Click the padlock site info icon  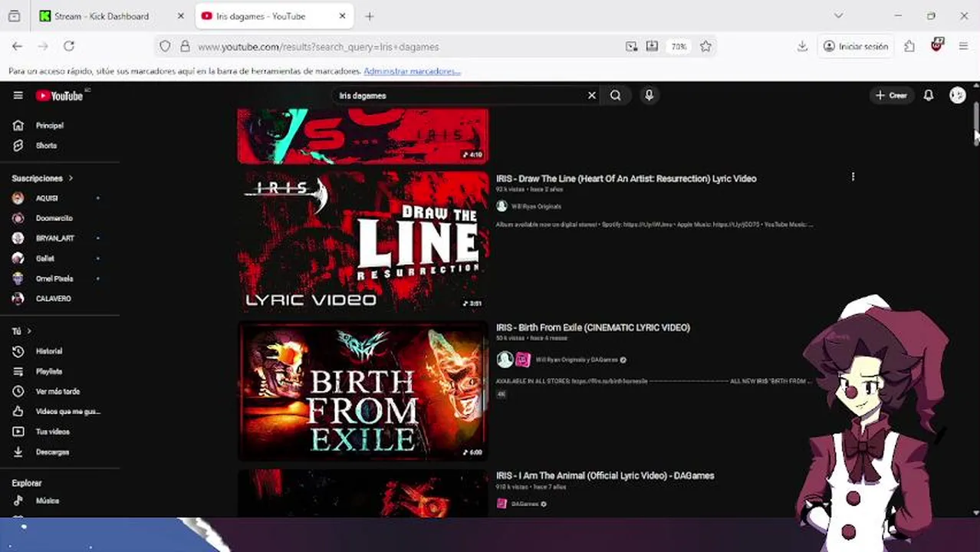point(185,46)
